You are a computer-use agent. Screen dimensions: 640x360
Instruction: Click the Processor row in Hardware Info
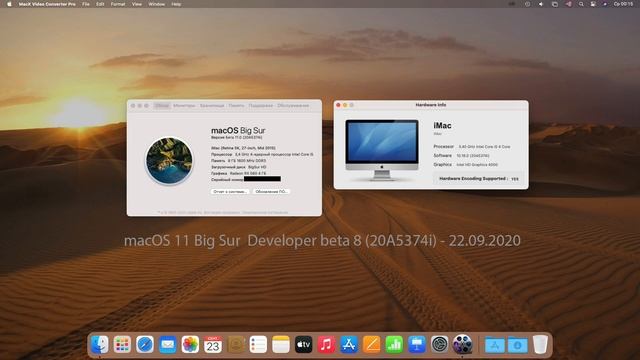(472, 147)
